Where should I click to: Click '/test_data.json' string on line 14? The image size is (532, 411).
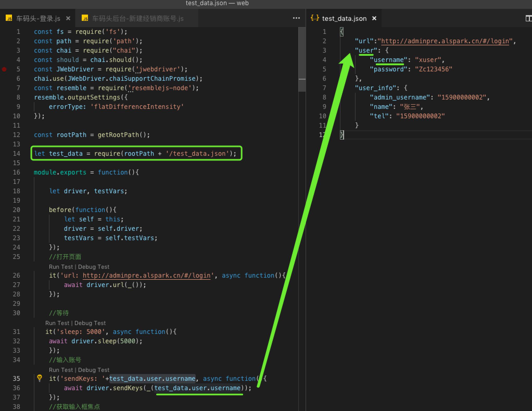(197, 153)
